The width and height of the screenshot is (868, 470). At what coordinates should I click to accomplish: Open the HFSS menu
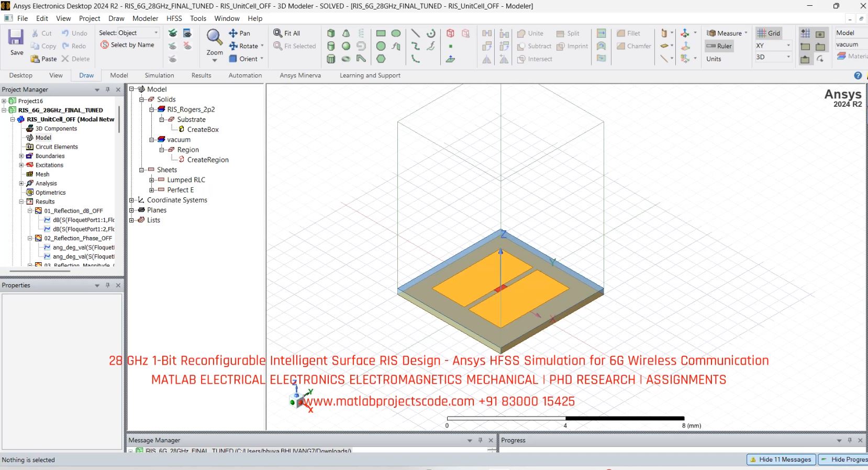coord(174,18)
